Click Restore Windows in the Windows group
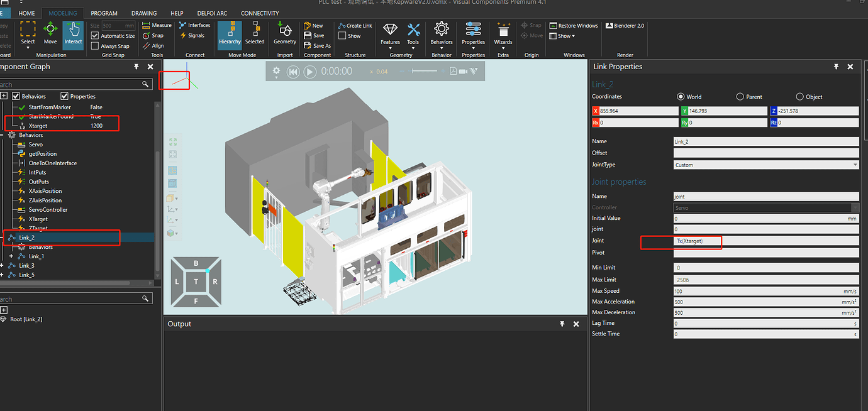Screen dimensions: 868x411 coord(573,25)
